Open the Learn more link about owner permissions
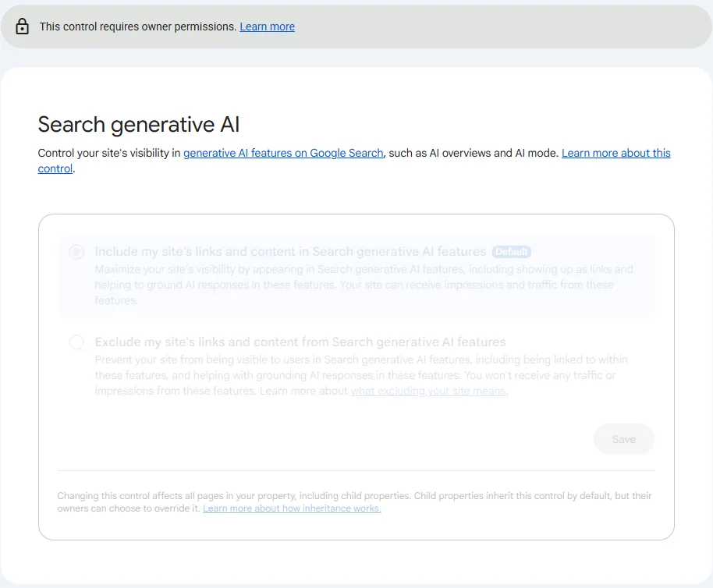 268,27
